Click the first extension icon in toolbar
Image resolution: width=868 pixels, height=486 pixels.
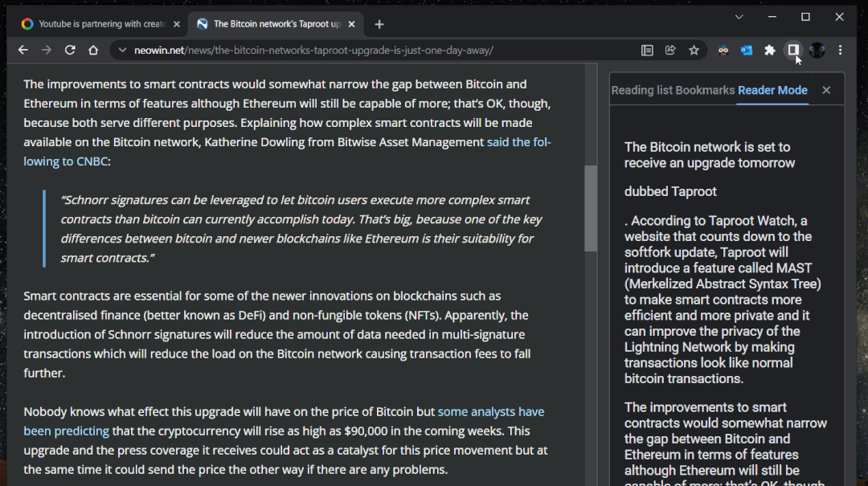[x=723, y=50]
